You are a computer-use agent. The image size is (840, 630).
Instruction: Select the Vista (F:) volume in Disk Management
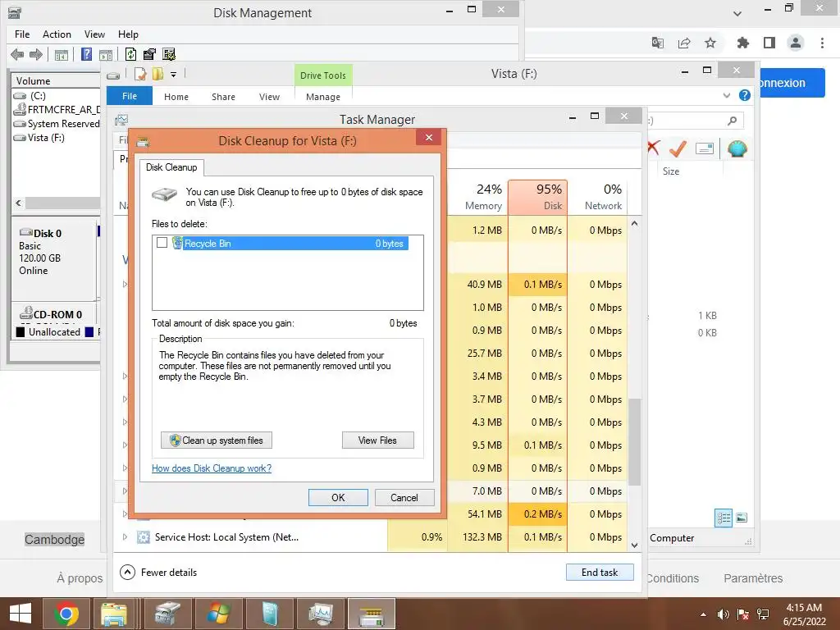[x=39, y=138]
